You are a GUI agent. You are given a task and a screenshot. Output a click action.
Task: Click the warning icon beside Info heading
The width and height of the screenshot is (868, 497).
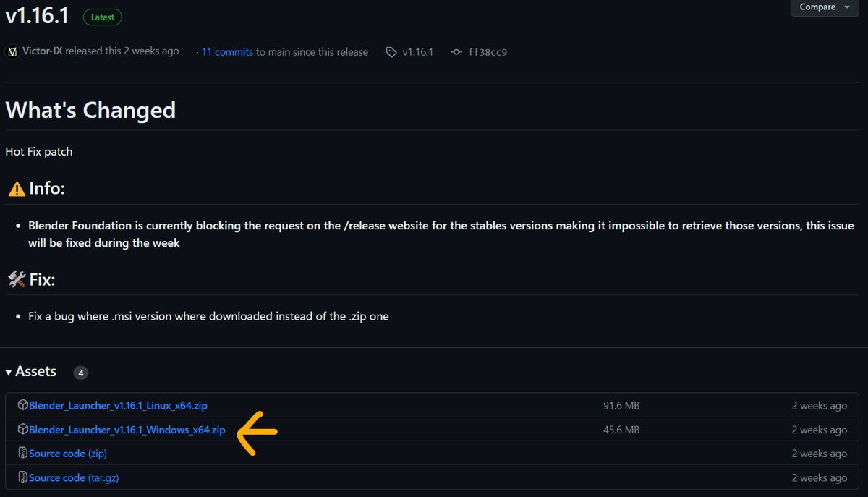(x=17, y=190)
